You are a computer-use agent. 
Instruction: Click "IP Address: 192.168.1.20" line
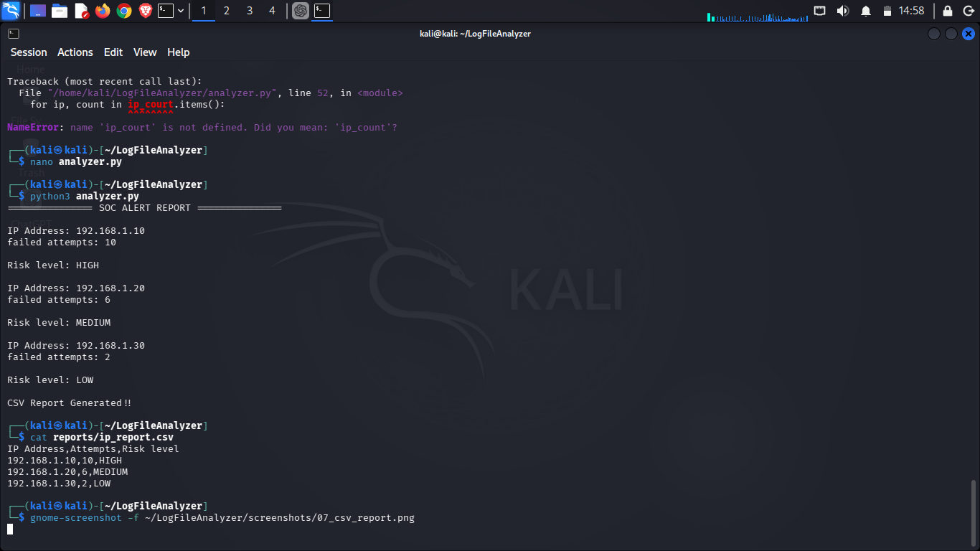pos(76,288)
